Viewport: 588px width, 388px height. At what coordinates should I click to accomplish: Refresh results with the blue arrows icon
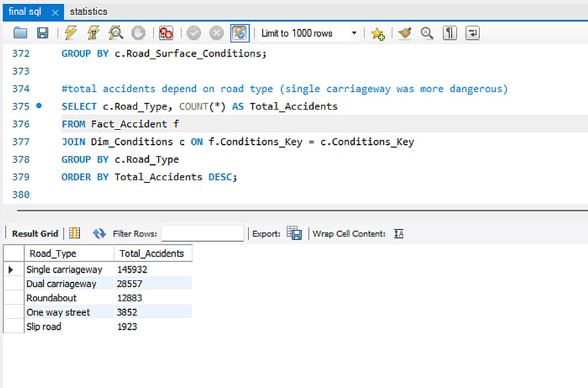pyautogui.click(x=99, y=233)
